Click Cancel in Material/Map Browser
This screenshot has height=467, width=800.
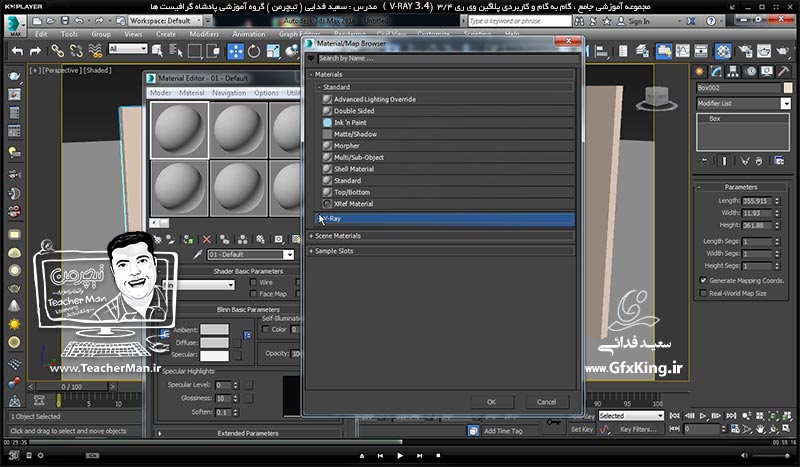546,402
